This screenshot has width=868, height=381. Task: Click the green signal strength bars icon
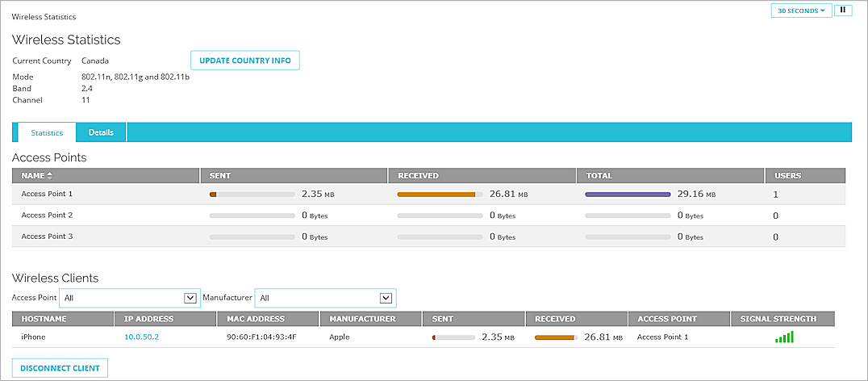pos(784,337)
